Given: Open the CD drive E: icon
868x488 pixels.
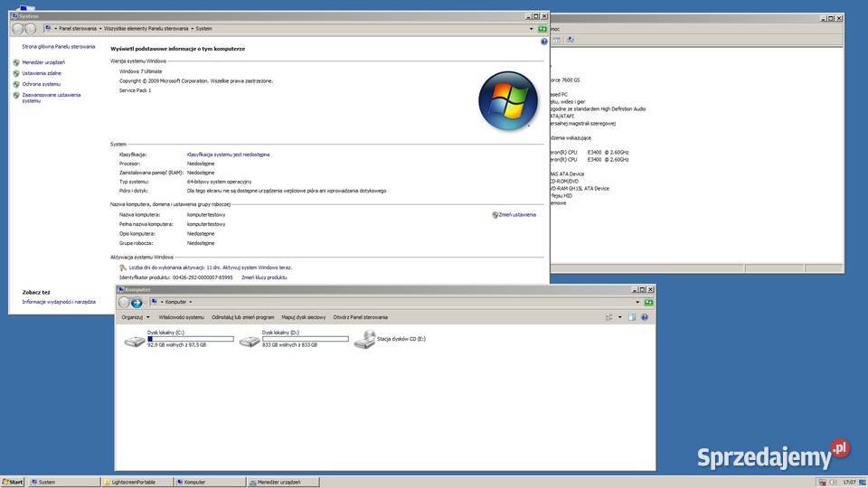Looking at the screenshot, I should (x=365, y=340).
